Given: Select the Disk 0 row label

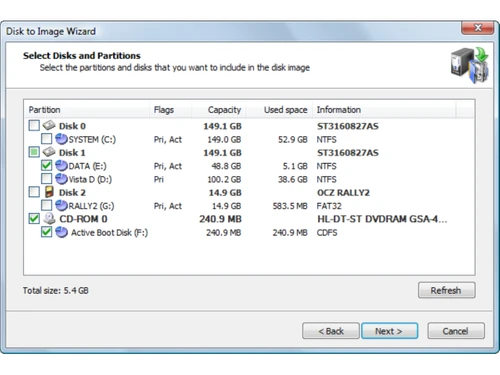Looking at the screenshot, I should 72,126.
